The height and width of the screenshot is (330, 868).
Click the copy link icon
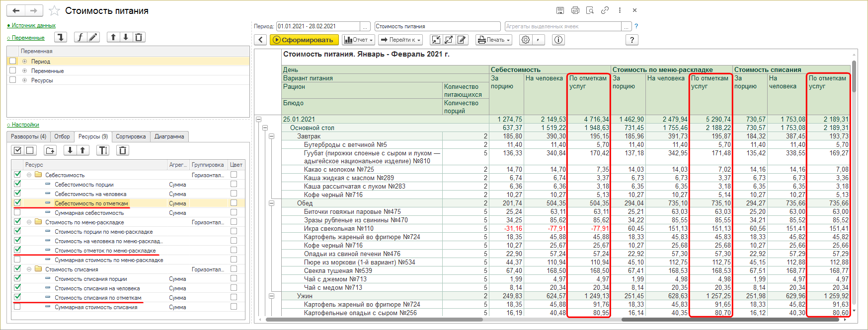pos(605,10)
